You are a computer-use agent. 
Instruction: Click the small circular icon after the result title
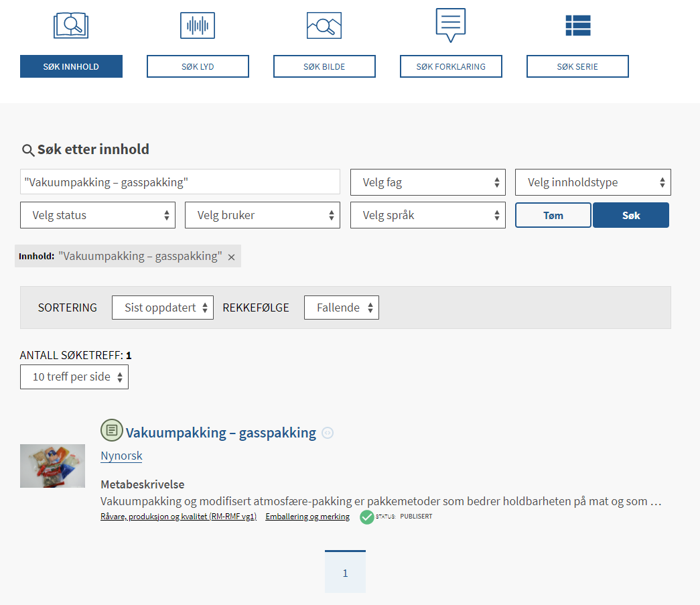coord(328,433)
